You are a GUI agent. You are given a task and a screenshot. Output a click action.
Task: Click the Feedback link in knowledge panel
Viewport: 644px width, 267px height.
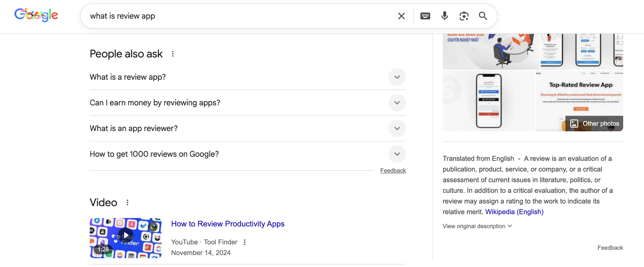[610, 248]
